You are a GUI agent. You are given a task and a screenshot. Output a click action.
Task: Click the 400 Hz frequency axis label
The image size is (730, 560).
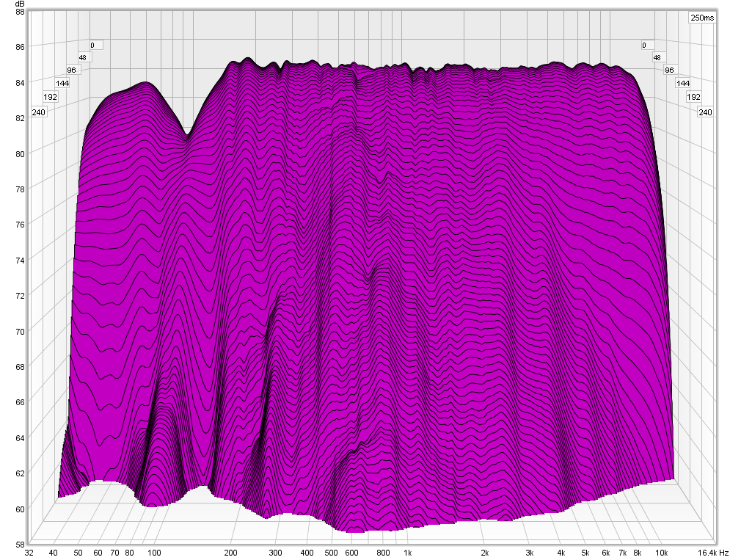307,553
